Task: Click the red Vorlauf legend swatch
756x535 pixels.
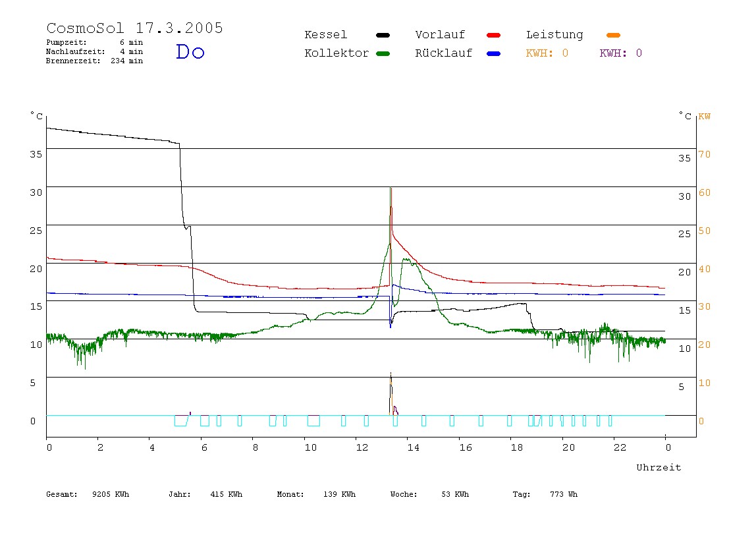Action: tap(494, 35)
